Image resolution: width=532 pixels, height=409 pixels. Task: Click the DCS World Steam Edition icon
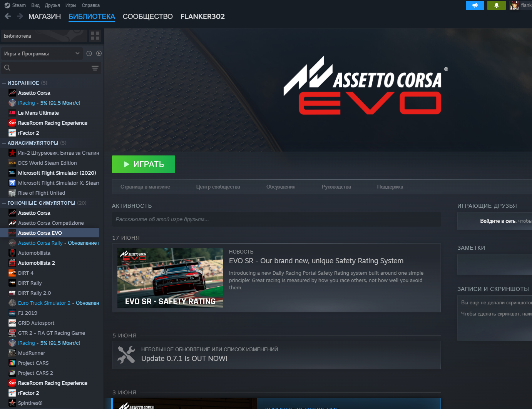(12, 163)
